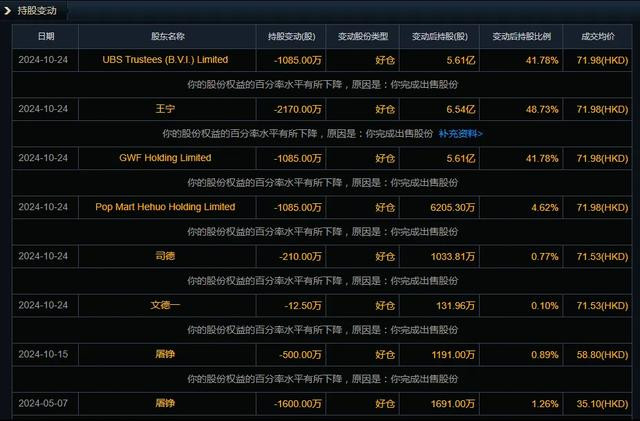Click the 变动后持股(股) column header

click(x=440, y=36)
